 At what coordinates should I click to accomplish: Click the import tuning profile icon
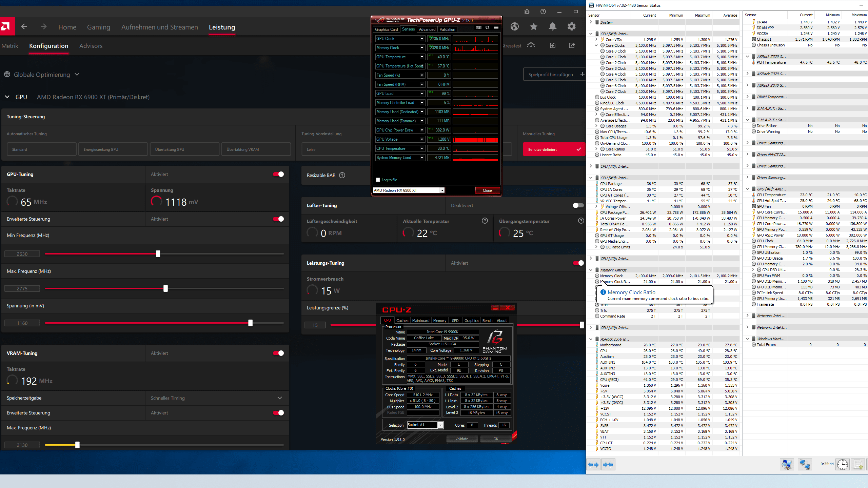click(x=553, y=45)
